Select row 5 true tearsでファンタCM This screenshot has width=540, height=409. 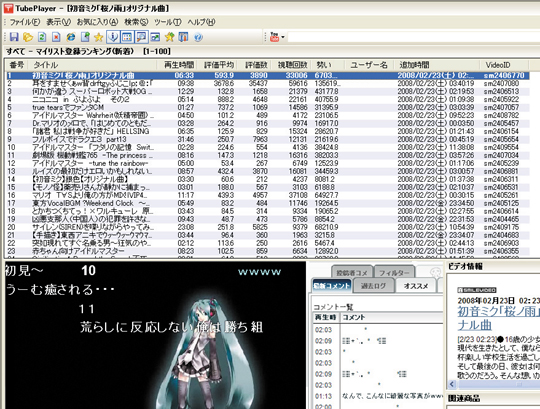pyautogui.click(x=267, y=107)
